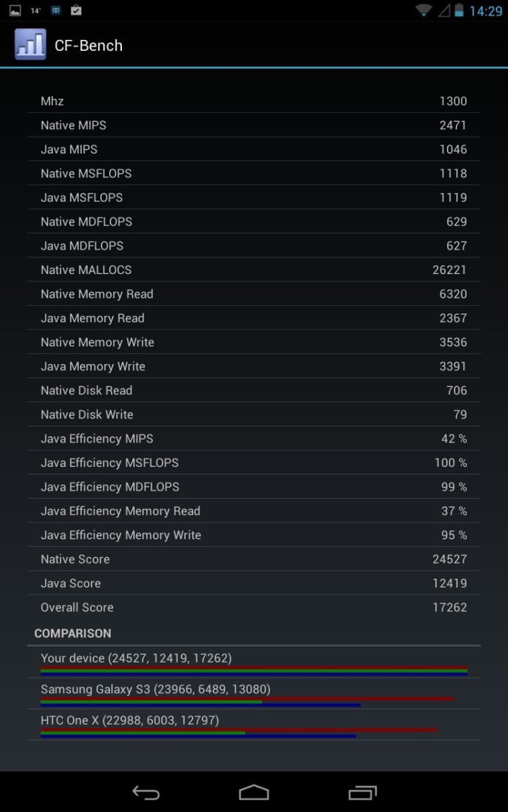Viewport: 508px width, 812px height.
Task: Tap the Android back navigation icon
Action: (145, 792)
